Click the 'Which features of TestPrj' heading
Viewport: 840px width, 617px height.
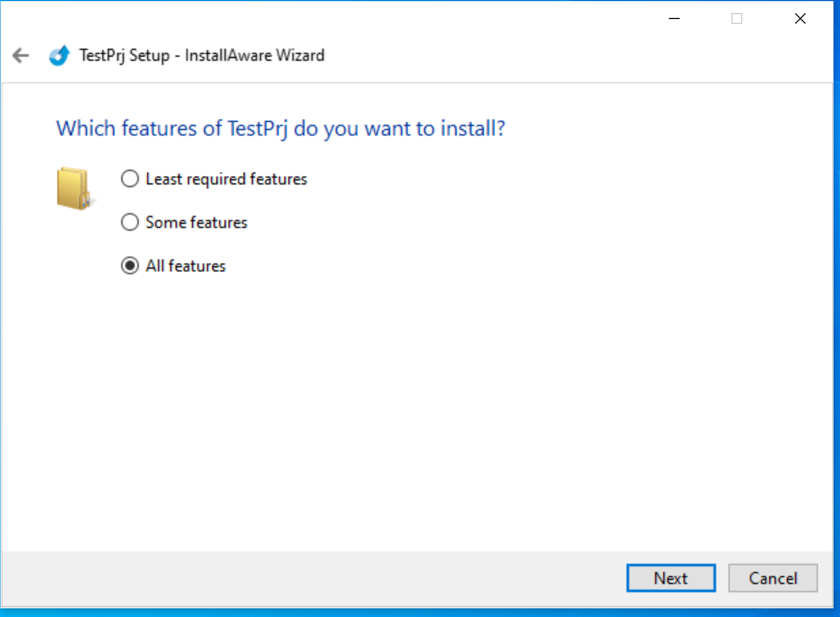tap(280, 129)
